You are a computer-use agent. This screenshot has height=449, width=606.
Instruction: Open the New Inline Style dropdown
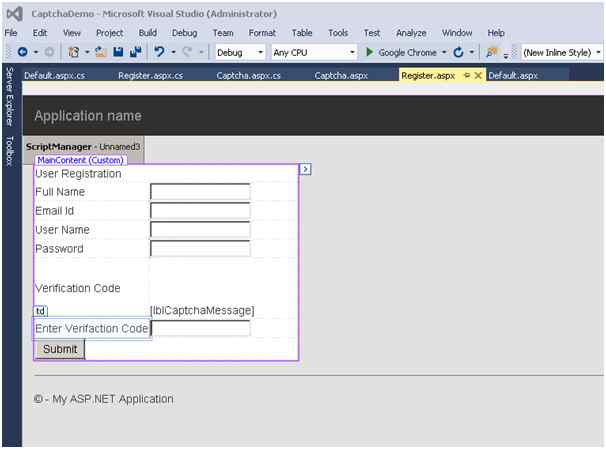click(x=562, y=52)
